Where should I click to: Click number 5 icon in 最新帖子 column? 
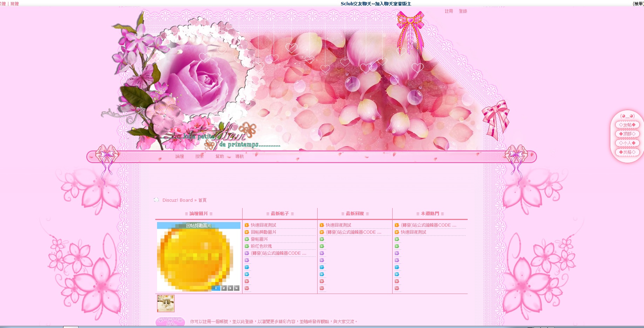pyautogui.click(x=247, y=253)
